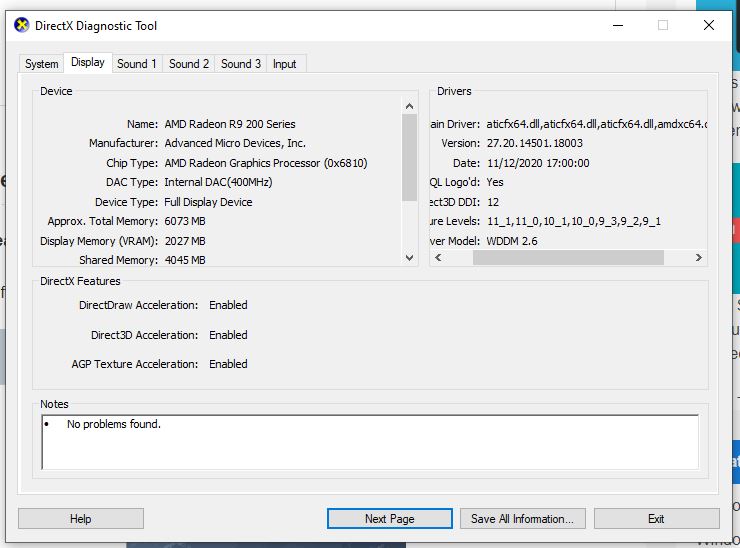Click the 'Approx. Total Memory:' label
The width and height of the screenshot is (740, 548).
click(x=103, y=221)
